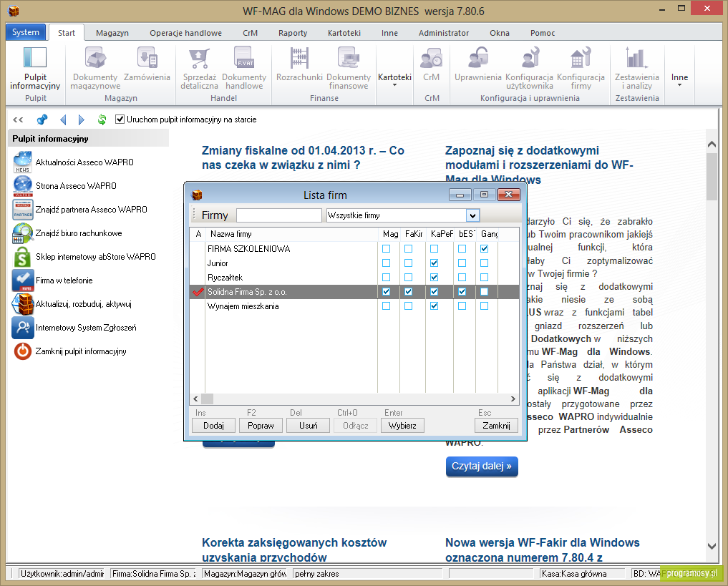728x586 pixels.
Task: Open Dokumenty handlowe ribbon icon
Action: click(244, 58)
